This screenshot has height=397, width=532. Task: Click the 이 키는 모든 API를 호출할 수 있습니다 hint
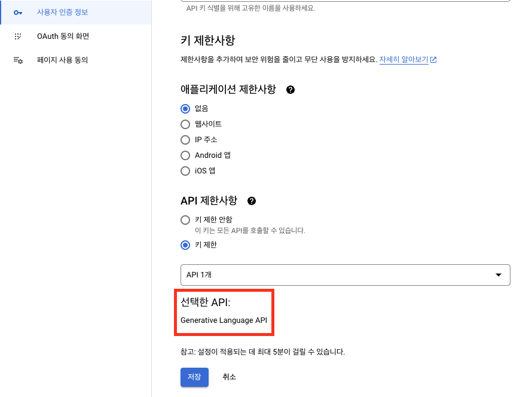[250, 231]
